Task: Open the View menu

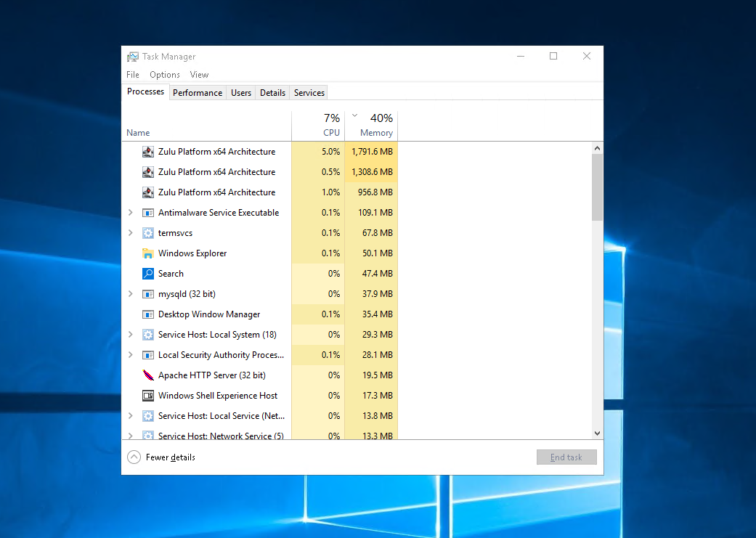Action: click(x=199, y=75)
